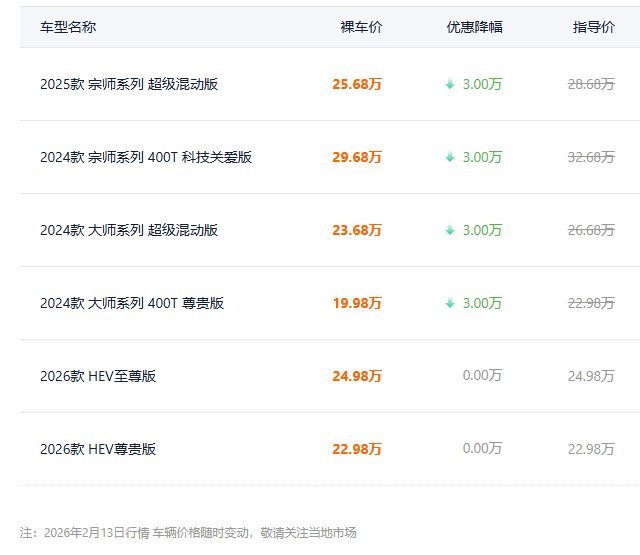
Task: Click the orange 25.68万 price
Action: pyautogui.click(x=357, y=85)
